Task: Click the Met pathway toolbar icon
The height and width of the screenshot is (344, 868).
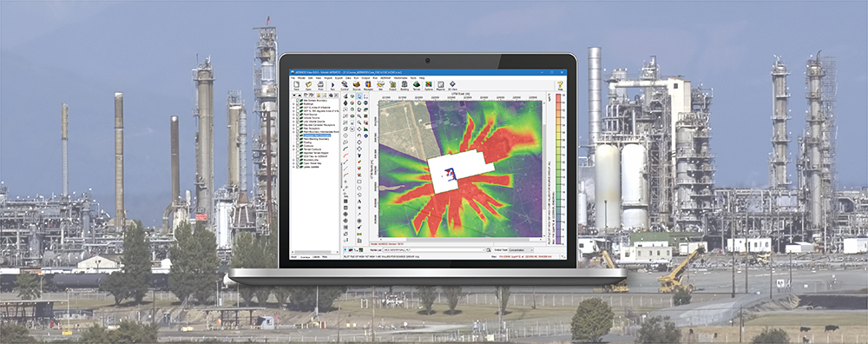Action: (380, 85)
